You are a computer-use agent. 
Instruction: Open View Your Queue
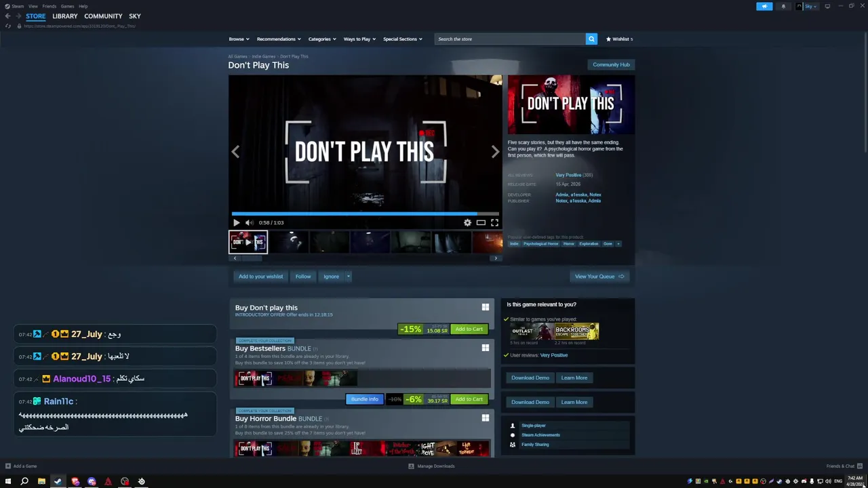tap(599, 277)
